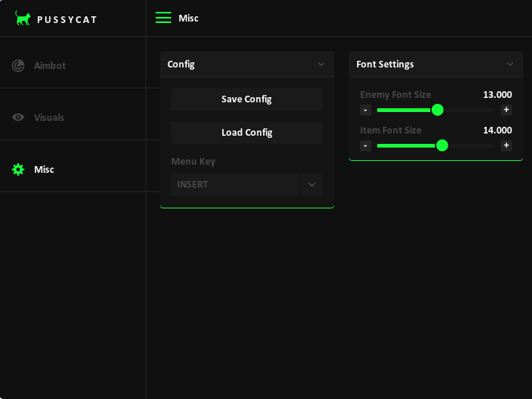Collapse the Config panel chevron
532x399 pixels.
321,65
